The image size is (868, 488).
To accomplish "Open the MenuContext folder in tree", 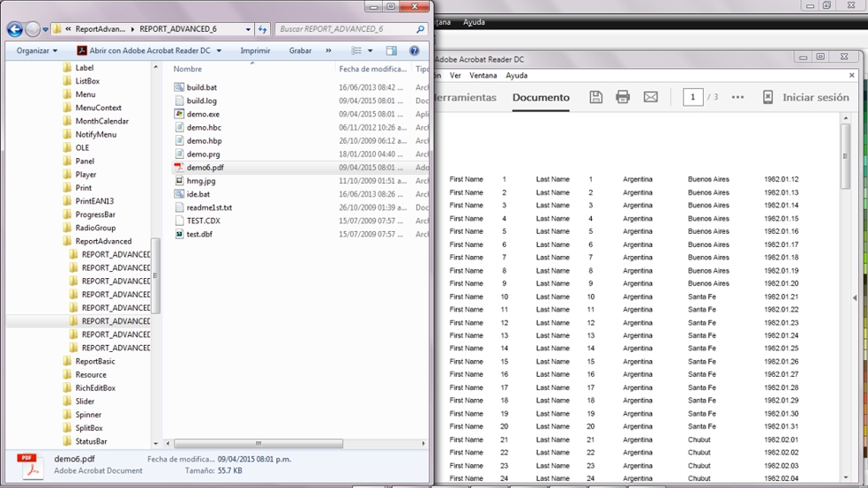I will [98, 108].
